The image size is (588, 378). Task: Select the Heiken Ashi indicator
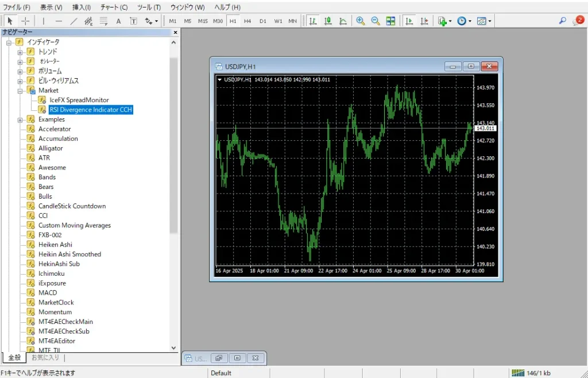pyautogui.click(x=55, y=245)
